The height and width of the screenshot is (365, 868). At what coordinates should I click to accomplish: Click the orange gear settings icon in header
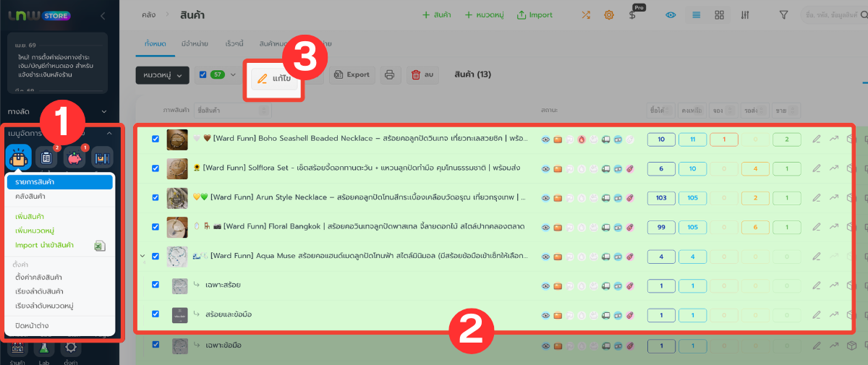[x=609, y=15]
